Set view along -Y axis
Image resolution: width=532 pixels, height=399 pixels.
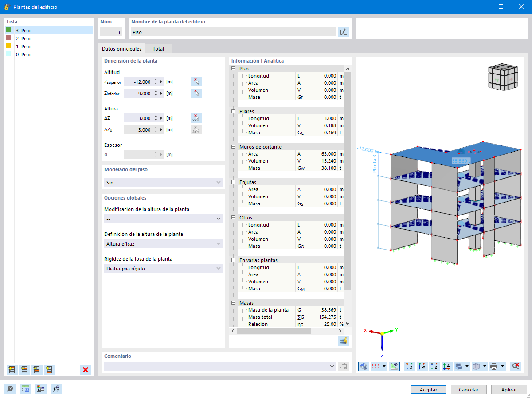pos(422,366)
